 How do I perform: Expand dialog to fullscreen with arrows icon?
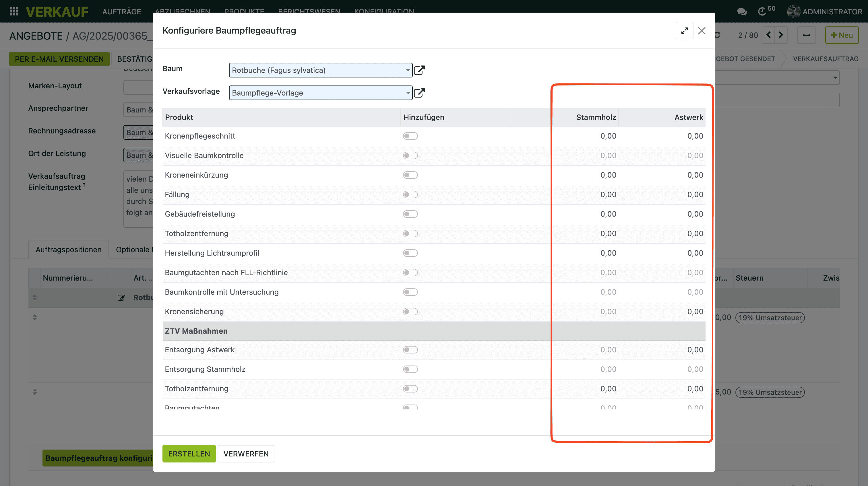click(684, 31)
